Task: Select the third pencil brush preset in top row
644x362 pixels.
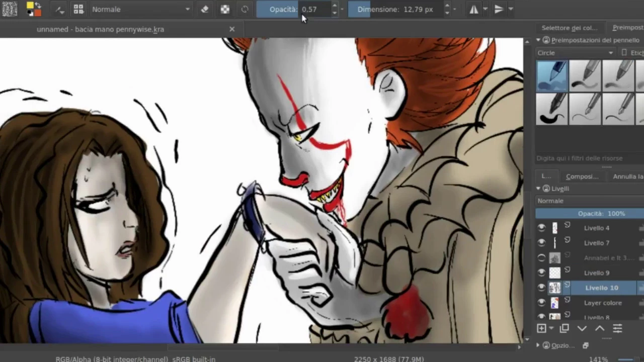Action: point(618,75)
